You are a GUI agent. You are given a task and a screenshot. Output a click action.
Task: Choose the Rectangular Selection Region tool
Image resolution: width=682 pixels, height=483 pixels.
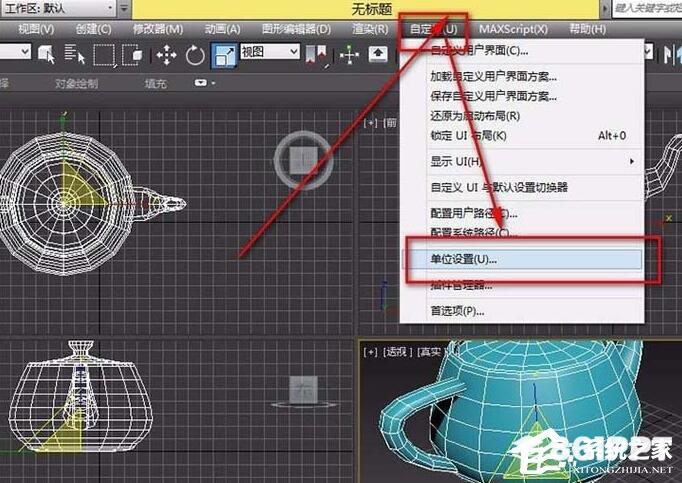click(104, 55)
